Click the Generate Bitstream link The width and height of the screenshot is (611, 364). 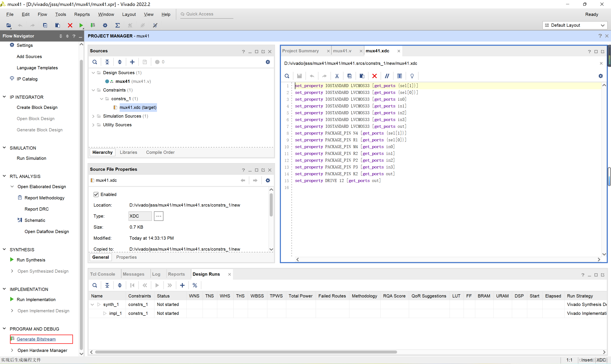click(x=36, y=339)
